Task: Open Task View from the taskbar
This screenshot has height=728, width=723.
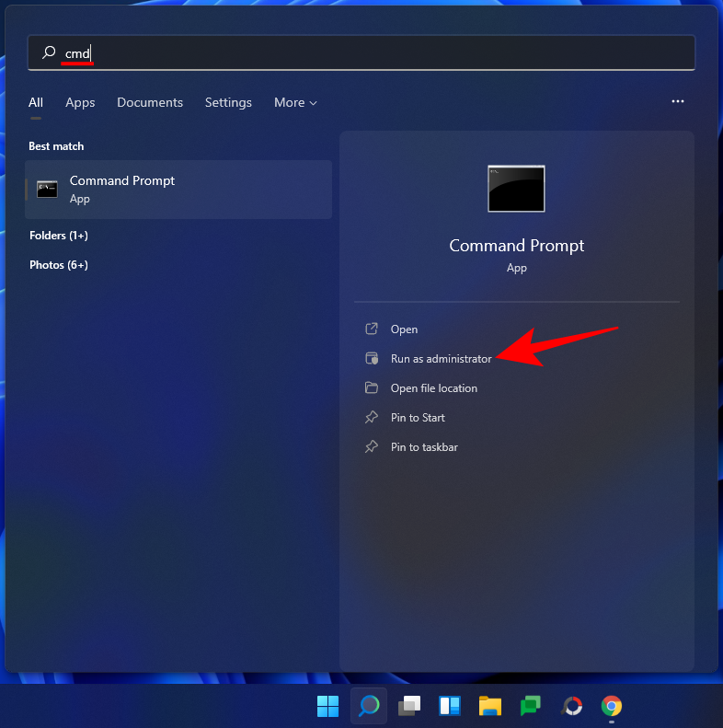Action: coord(409,706)
